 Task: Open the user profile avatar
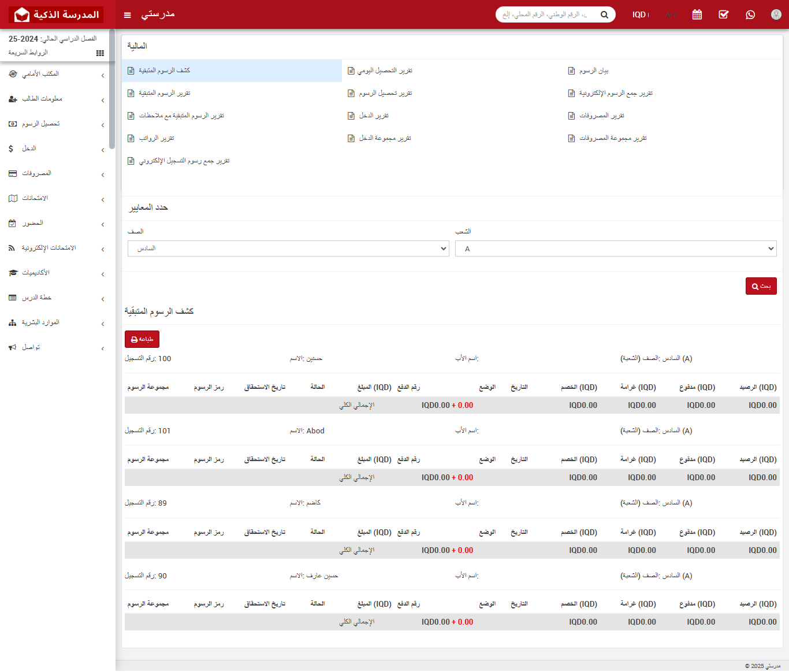pyautogui.click(x=776, y=14)
